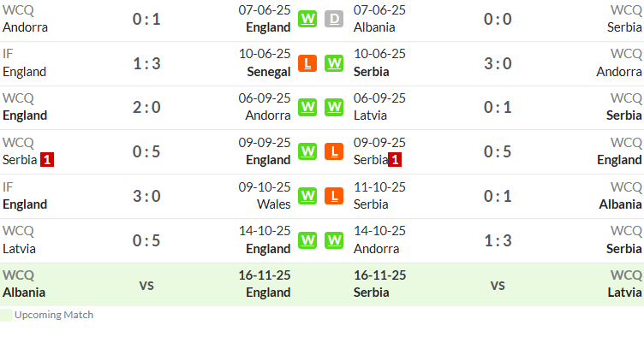Click the W badge for Andorra vs England
Viewport: 644px width, 343px height.
[307, 19]
